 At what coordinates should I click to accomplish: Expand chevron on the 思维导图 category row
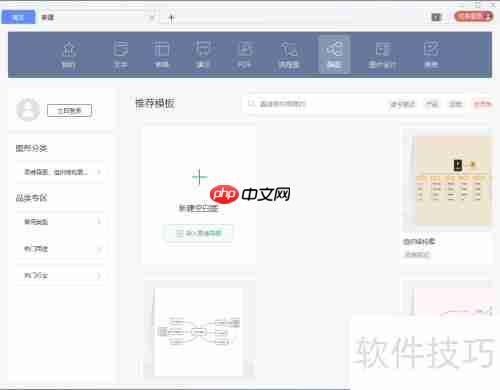[99, 172]
